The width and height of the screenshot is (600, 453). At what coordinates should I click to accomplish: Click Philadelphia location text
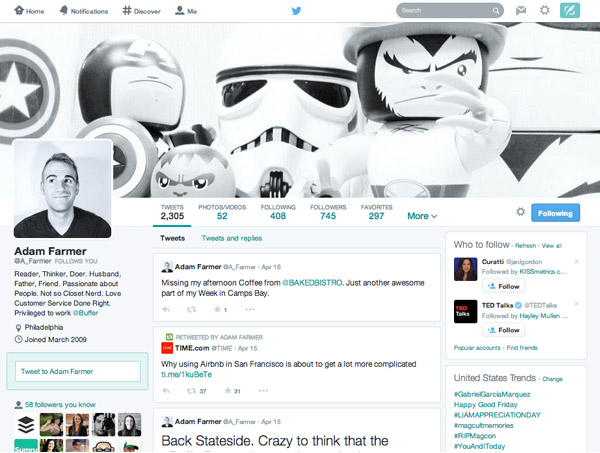pyautogui.click(x=44, y=327)
